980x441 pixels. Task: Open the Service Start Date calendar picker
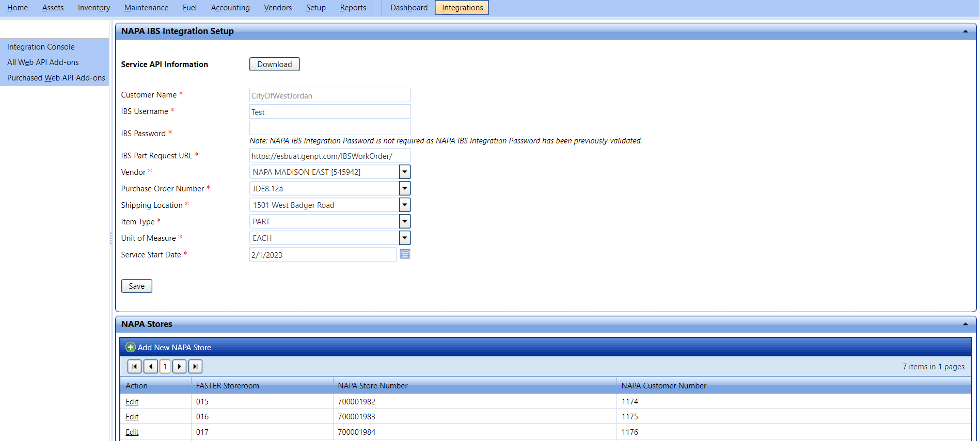(x=405, y=254)
